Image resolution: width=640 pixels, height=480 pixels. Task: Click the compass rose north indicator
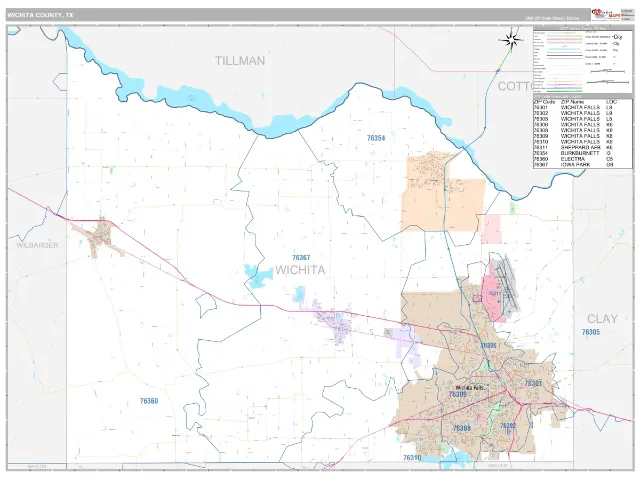tap(511, 40)
